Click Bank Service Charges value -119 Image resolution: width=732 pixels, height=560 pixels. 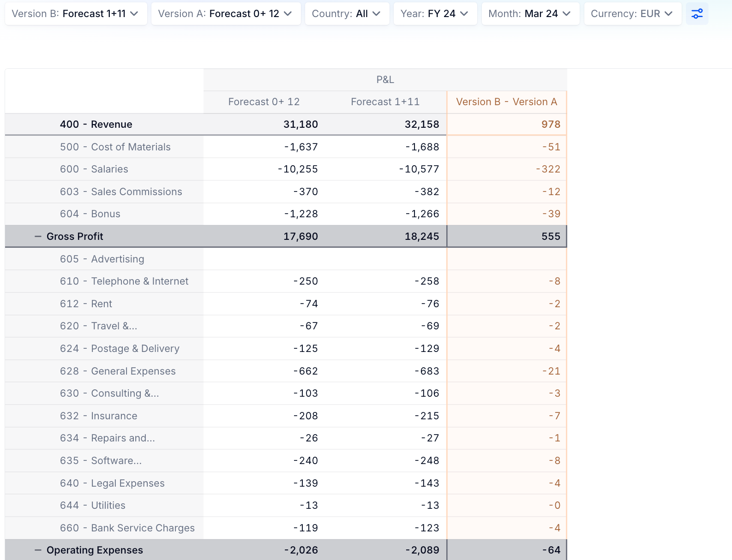(306, 528)
